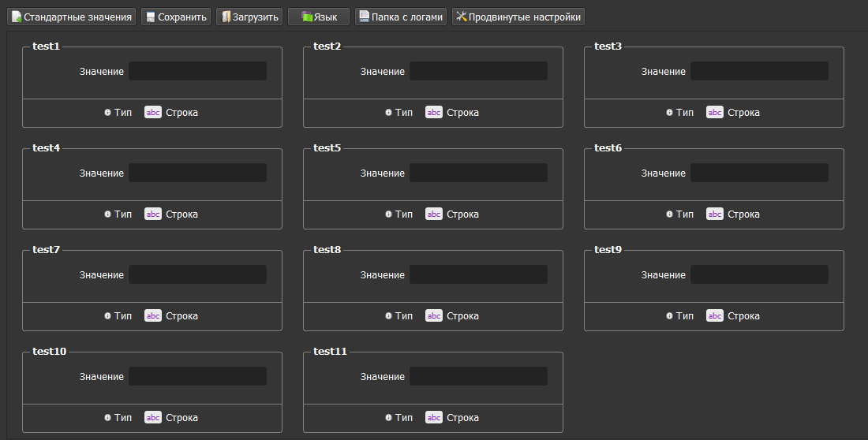The height and width of the screenshot is (440, 868).
Task: Focus the Значение field in test8
Action: click(478, 274)
